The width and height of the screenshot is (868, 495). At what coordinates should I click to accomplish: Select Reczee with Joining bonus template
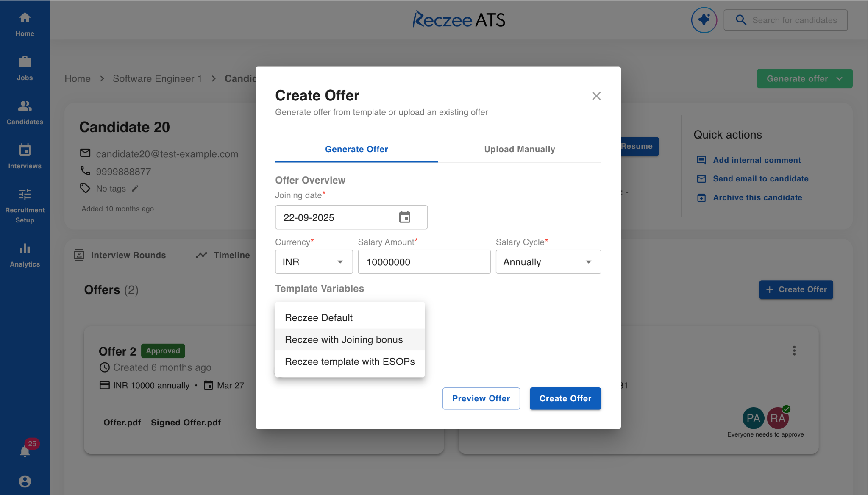click(x=350, y=340)
